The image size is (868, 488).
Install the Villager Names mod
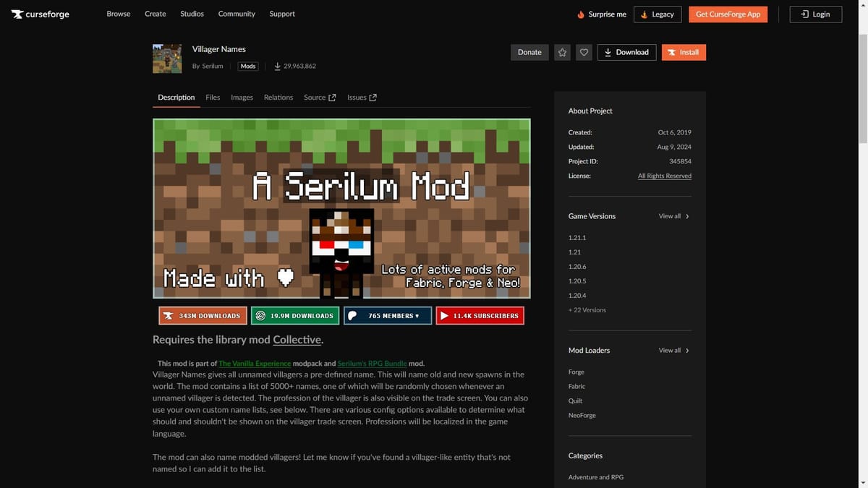(683, 52)
